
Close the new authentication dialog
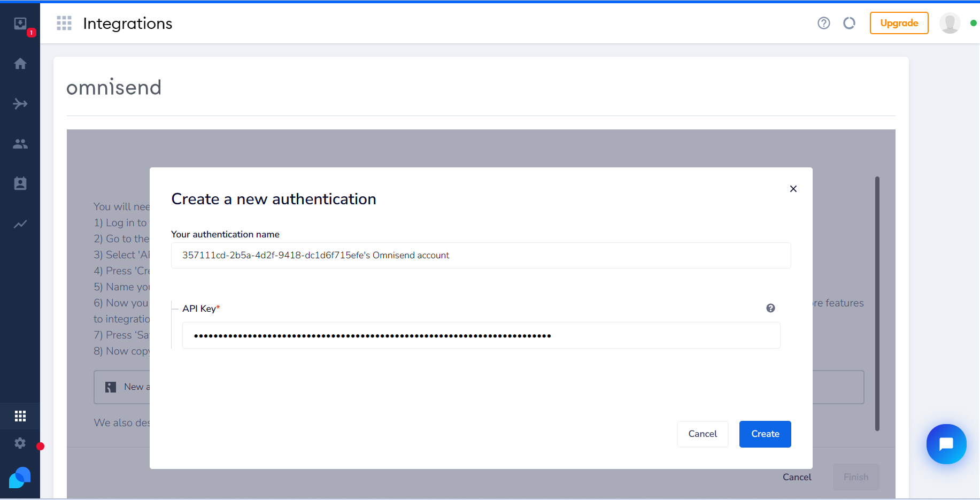[793, 189]
